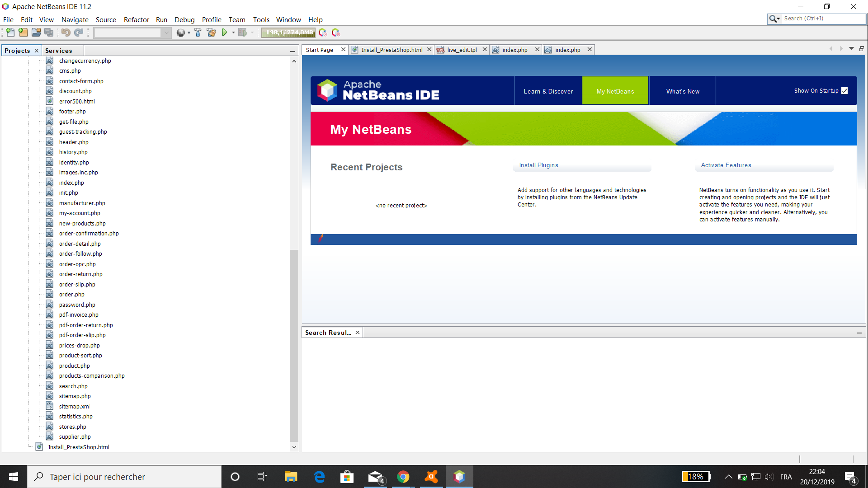
Task: Click the Clean and Build icon
Action: pos(211,33)
